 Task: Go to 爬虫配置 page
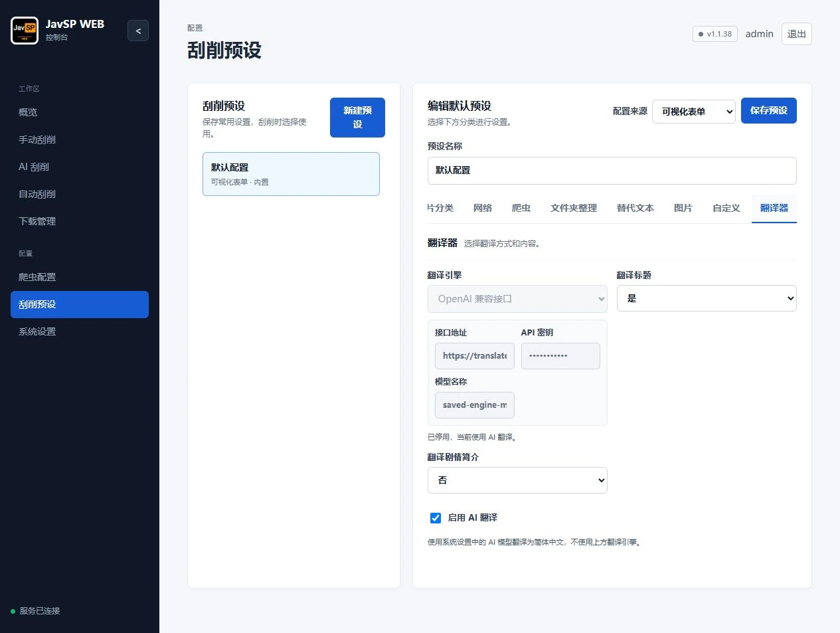pos(80,277)
